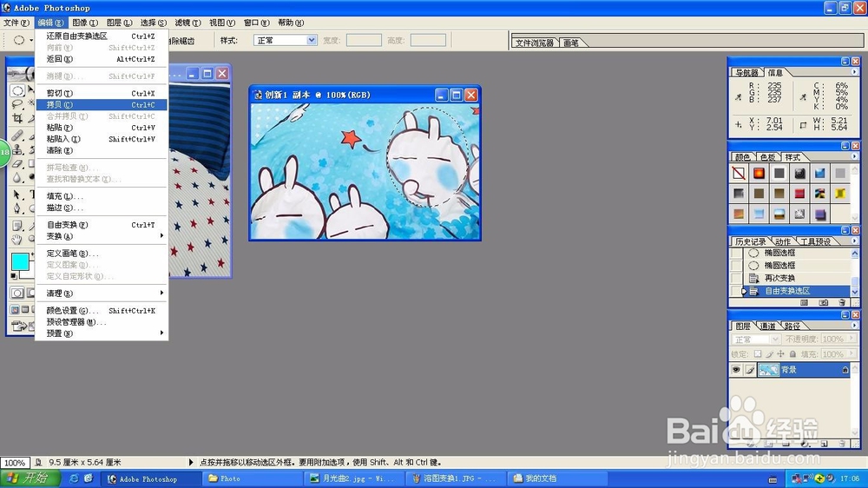Image resolution: width=868 pixels, height=488 pixels.
Task: Delete layer with Layers panel trash icon
Action: (842, 445)
